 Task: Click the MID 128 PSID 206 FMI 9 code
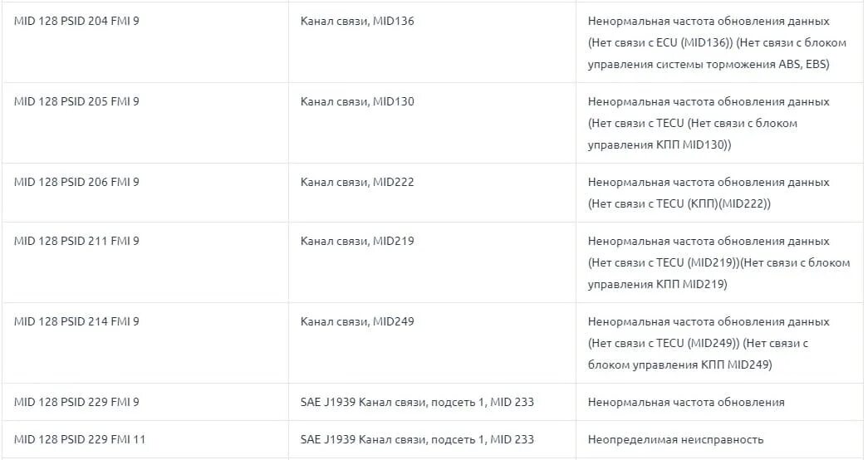click(76, 182)
